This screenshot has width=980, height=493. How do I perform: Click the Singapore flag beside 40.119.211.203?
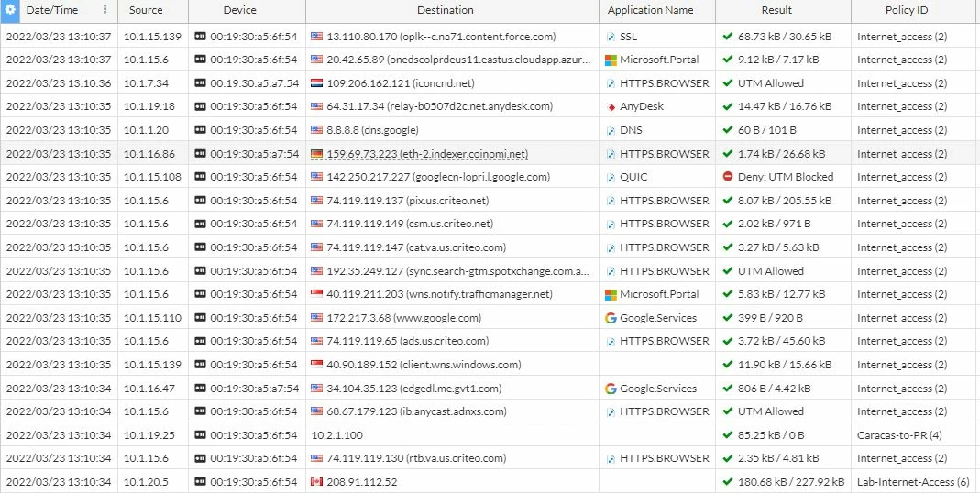(x=317, y=294)
